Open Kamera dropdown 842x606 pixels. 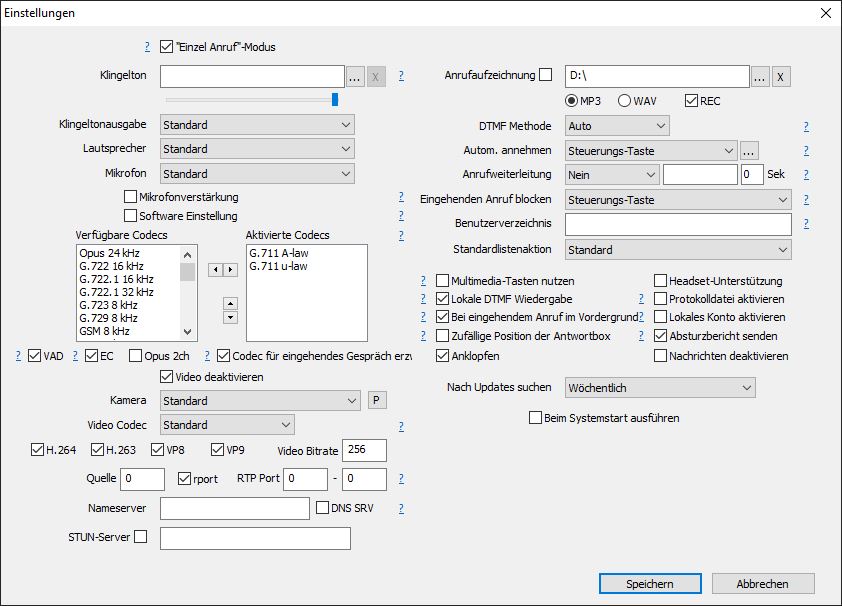tap(260, 400)
